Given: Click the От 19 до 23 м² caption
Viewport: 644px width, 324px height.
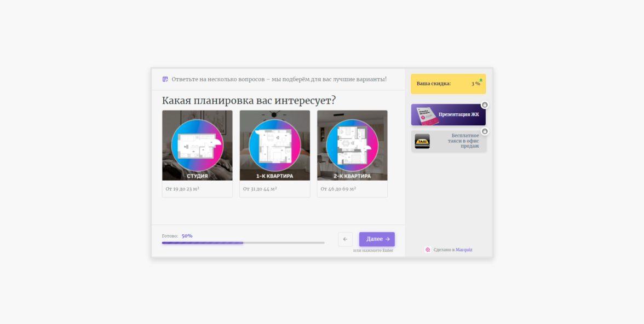Looking at the screenshot, I should 183,189.
